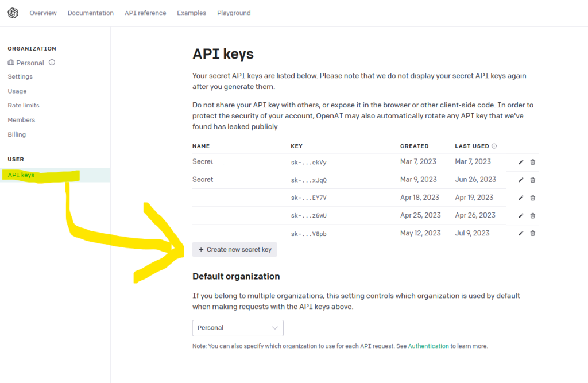Click the May 12, 2023 created date

pos(420,233)
